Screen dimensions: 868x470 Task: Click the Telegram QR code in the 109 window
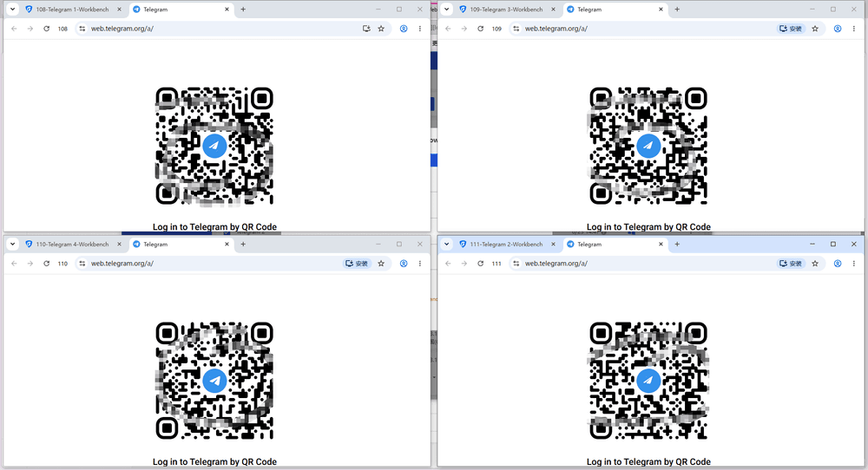click(x=648, y=146)
